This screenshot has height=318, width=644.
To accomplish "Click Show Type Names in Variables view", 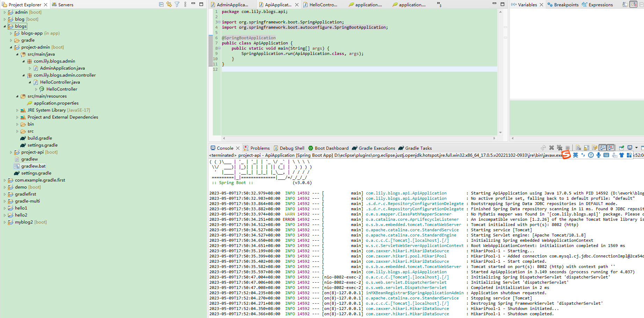I will point(625,5).
